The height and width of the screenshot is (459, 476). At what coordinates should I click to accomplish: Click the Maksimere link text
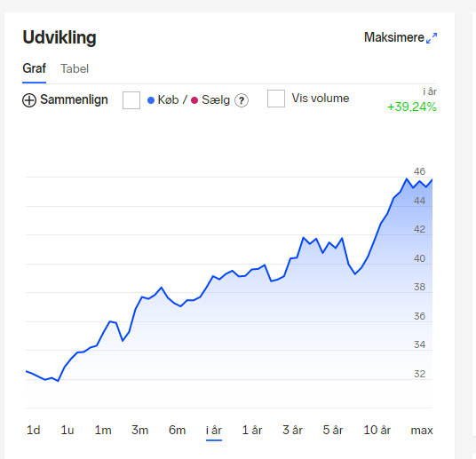coord(393,37)
